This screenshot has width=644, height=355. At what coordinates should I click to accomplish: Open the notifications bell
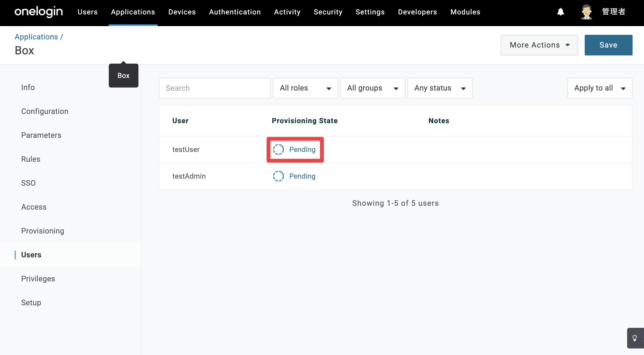[561, 12]
